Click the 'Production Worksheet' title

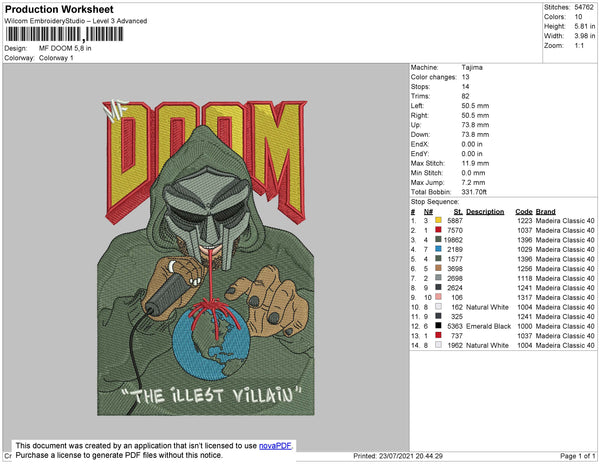tap(59, 9)
